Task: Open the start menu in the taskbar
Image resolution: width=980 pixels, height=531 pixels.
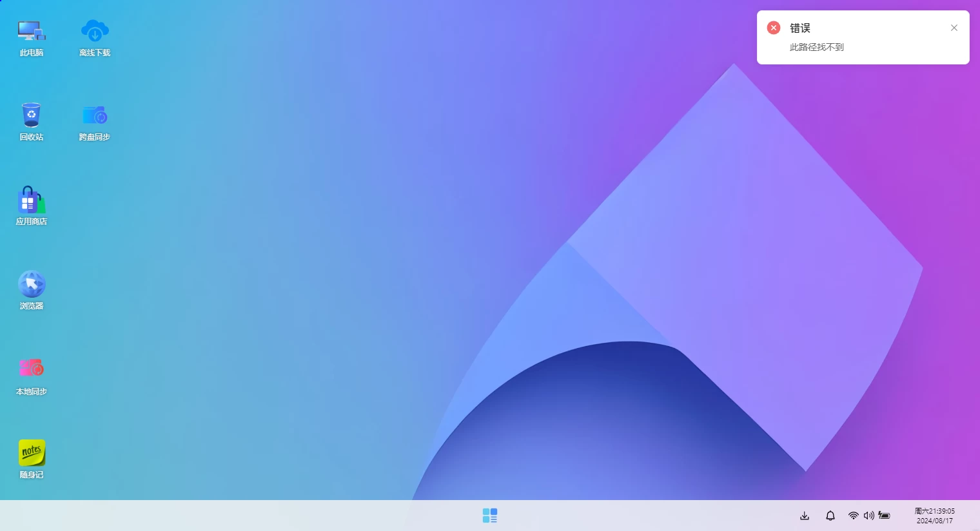Action: click(490, 516)
